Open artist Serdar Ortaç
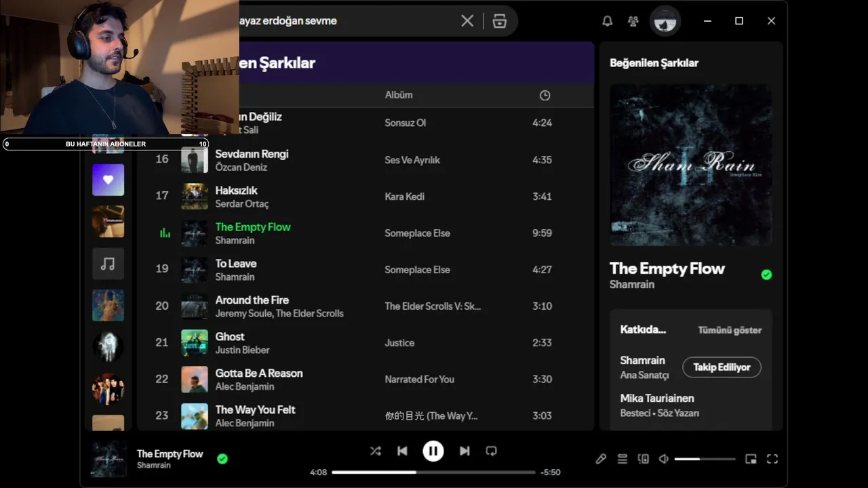The width and height of the screenshot is (868, 488). coord(242,204)
